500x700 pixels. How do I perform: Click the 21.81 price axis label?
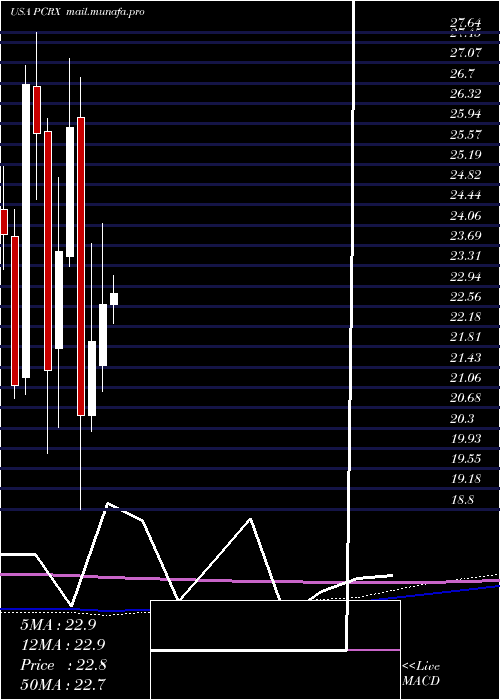tap(466, 337)
